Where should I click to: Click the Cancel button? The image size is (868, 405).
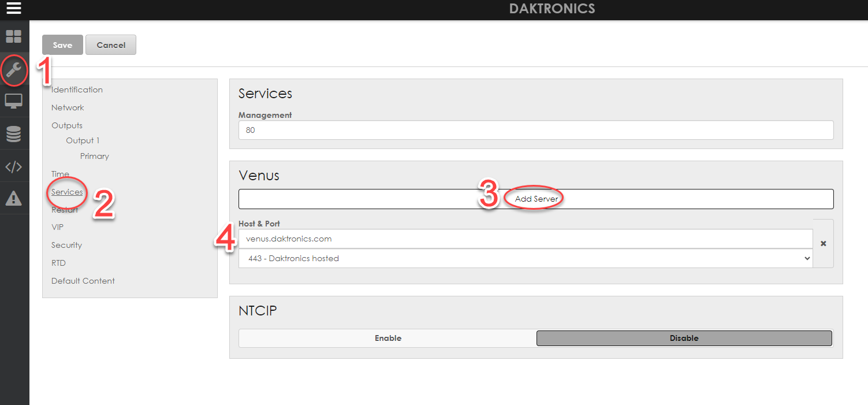[x=111, y=45]
